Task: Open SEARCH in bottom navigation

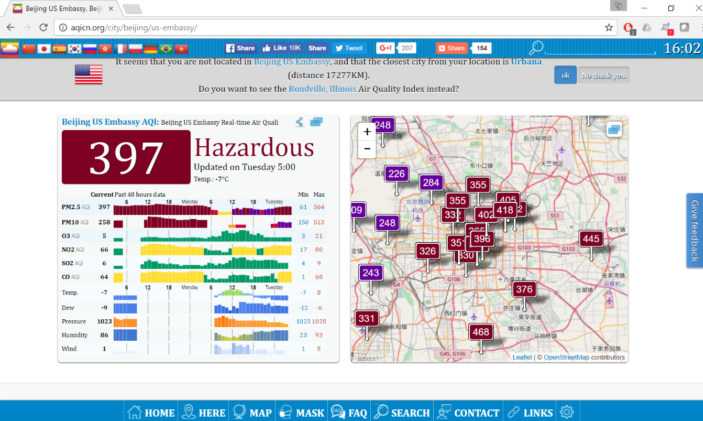Action: [402, 412]
